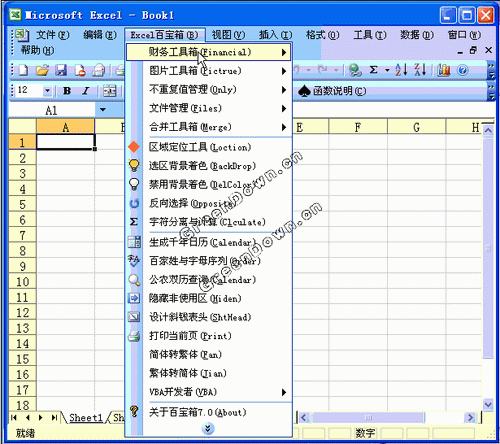Viewport: 500px width, 444px height.
Task: Open the Chart Wizard icon
Action: (x=444, y=70)
